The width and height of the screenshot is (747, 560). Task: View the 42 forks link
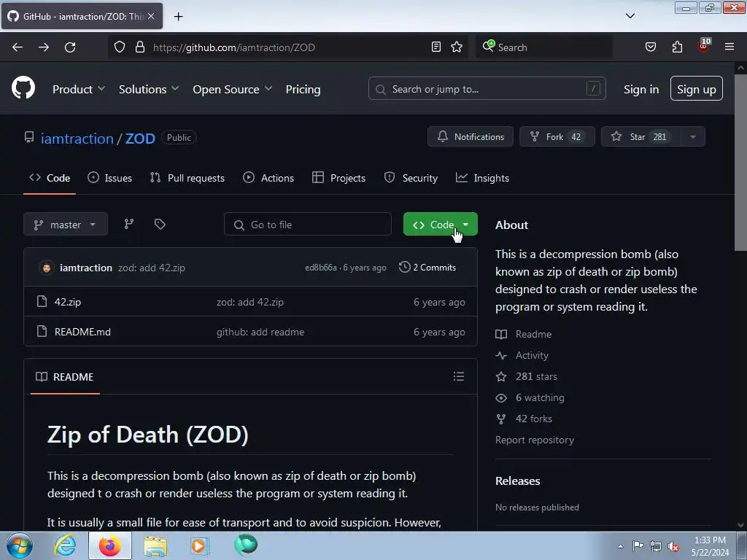point(524,419)
